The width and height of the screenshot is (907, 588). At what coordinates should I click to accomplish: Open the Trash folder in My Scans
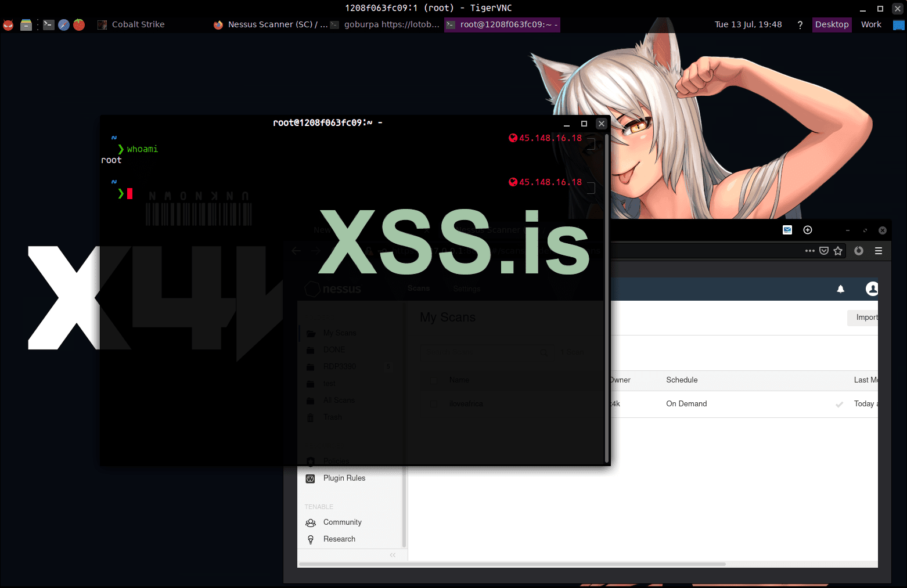point(332,417)
